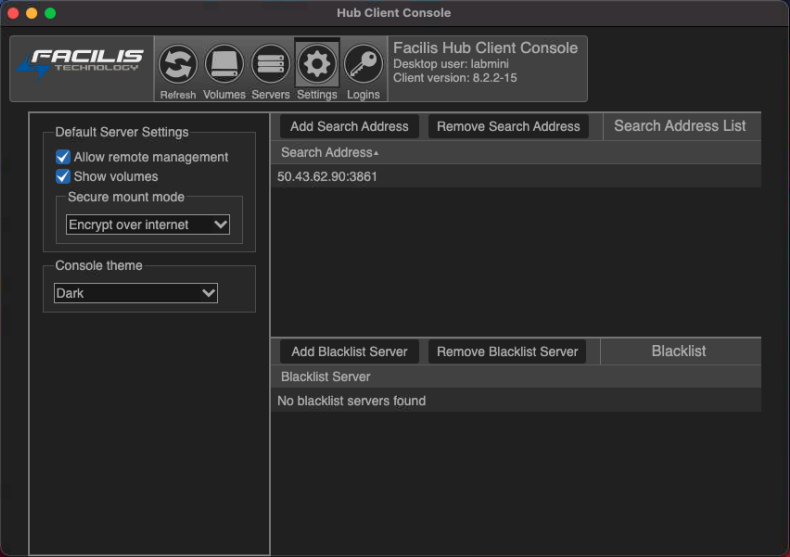The height and width of the screenshot is (557, 790).
Task: Open the Console theme dropdown
Action: click(x=136, y=293)
